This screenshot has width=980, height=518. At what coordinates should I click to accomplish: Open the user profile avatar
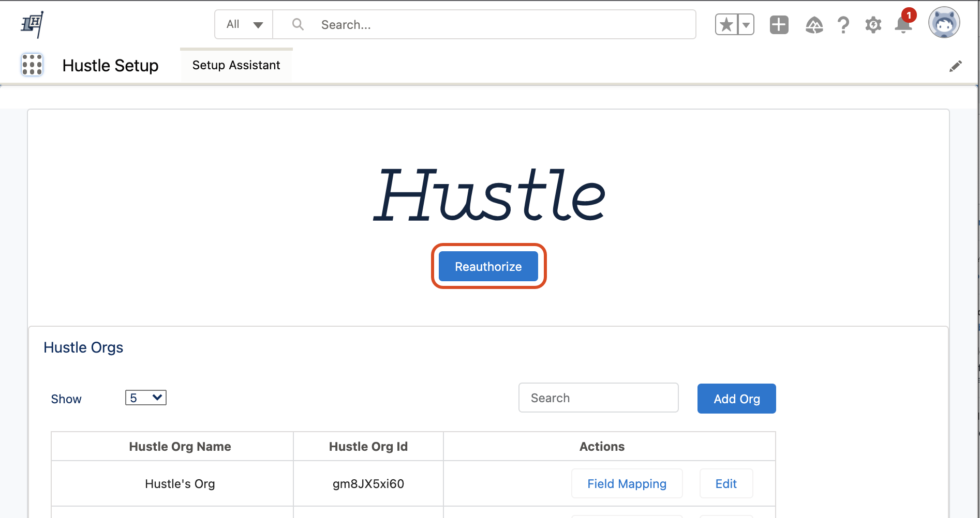click(944, 23)
